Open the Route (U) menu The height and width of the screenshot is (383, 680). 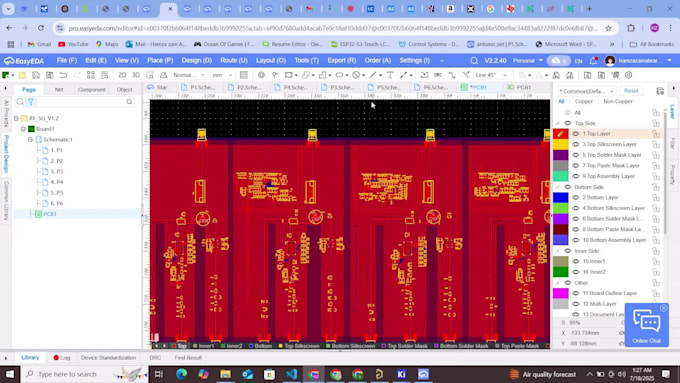click(x=234, y=61)
